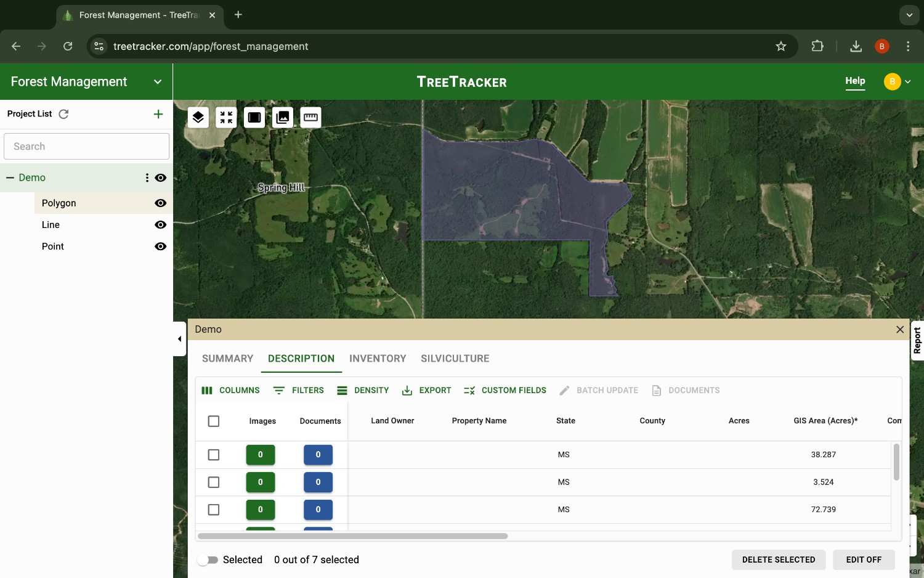Open the Custom Fields tool
924x578 pixels.
pyautogui.click(x=469, y=390)
